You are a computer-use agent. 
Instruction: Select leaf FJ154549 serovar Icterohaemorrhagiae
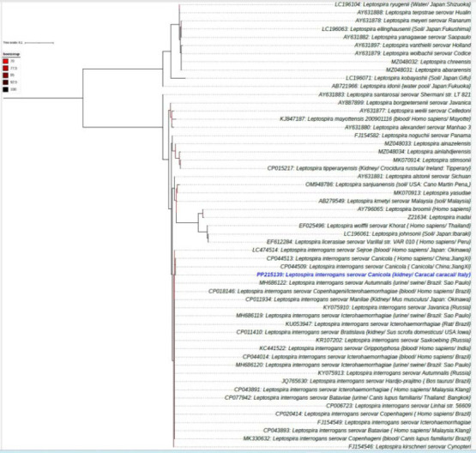point(394,422)
